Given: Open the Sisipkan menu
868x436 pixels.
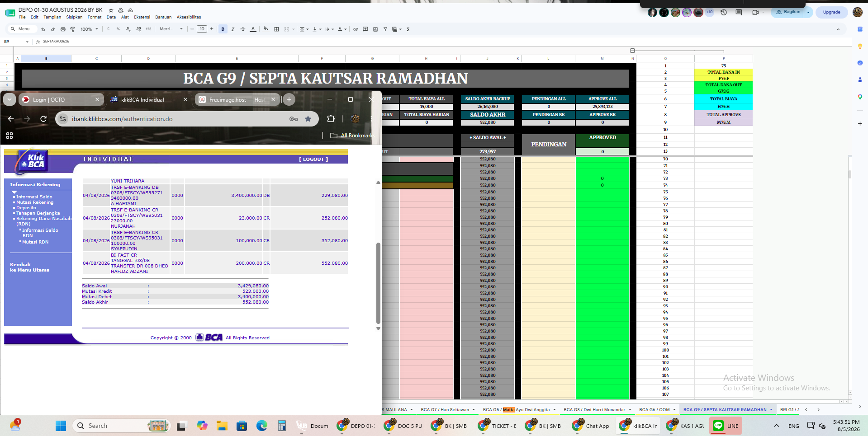Looking at the screenshot, I should (x=74, y=17).
